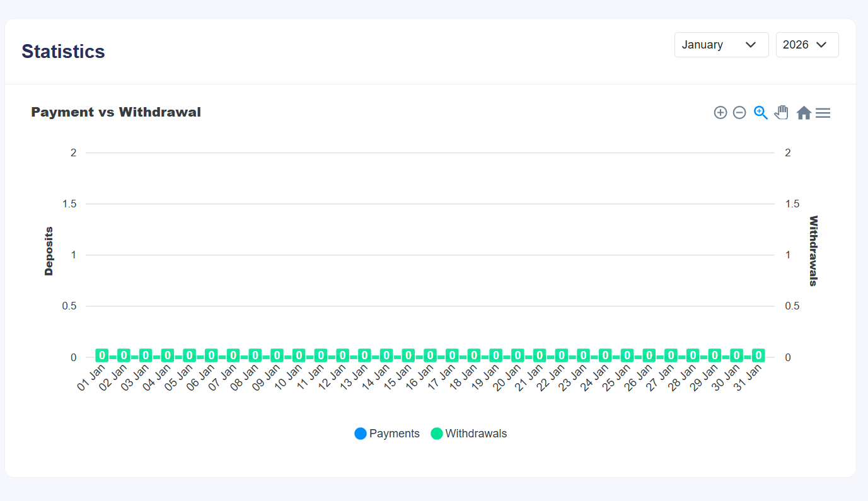
Task: Open the January month dropdown
Action: [x=721, y=45]
